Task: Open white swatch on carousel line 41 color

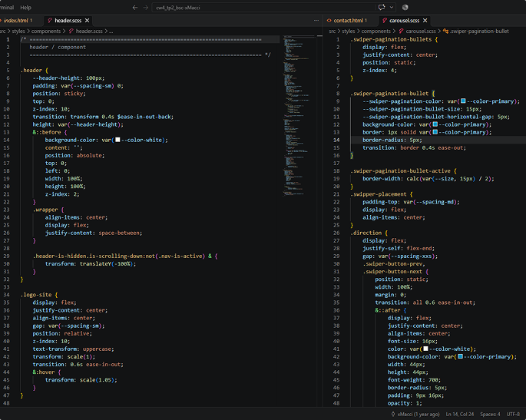Action: coord(425,349)
